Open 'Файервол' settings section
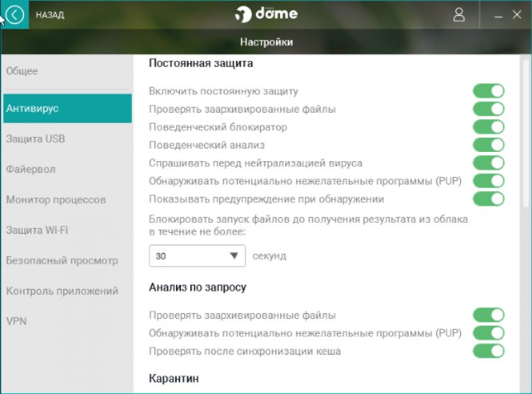 (x=31, y=169)
